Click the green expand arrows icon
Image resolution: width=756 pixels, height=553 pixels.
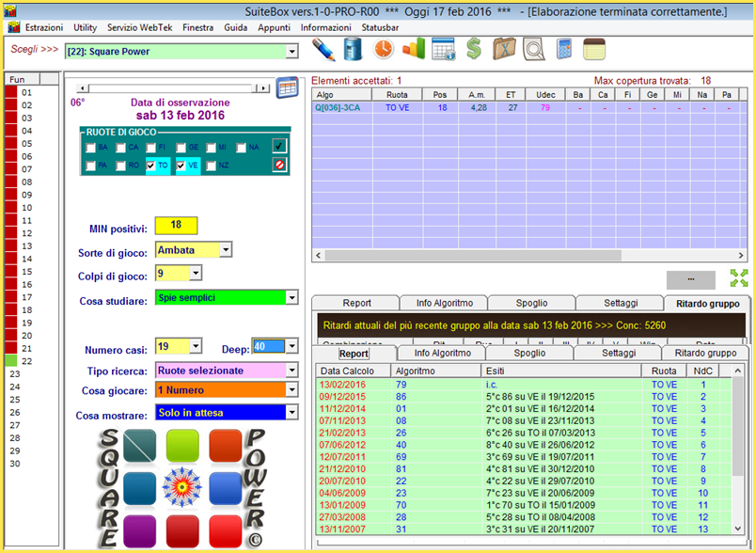click(x=739, y=278)
